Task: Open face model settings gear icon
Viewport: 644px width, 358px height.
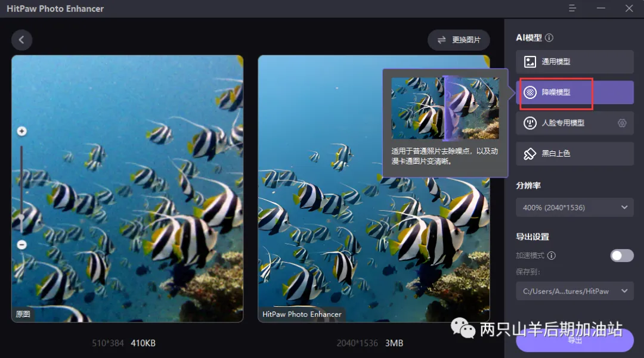Action: pos(622,123)
